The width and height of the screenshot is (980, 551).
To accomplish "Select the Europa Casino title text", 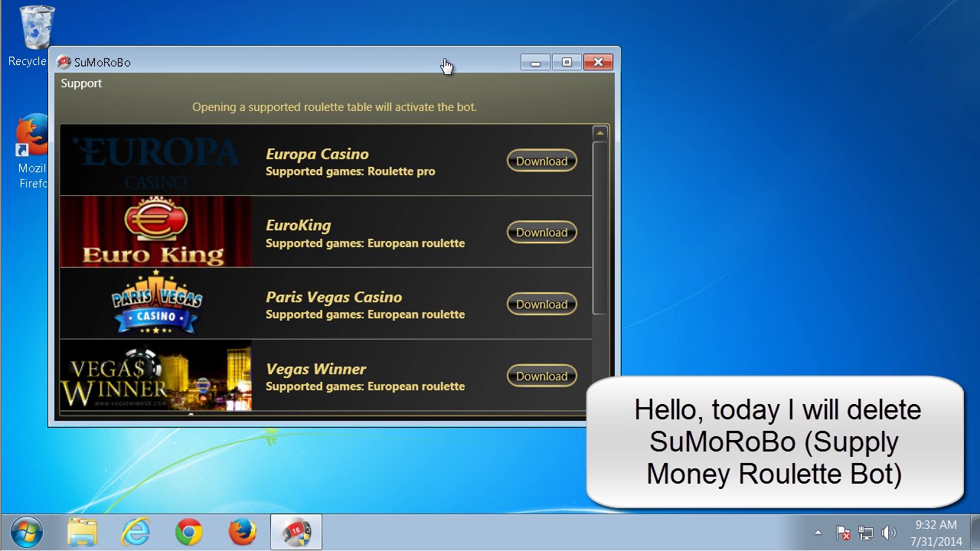I will (x=317, y=154).
